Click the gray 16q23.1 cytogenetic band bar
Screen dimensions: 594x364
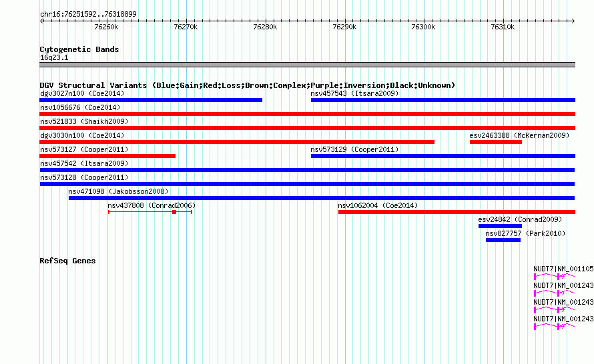coord(307,65)
